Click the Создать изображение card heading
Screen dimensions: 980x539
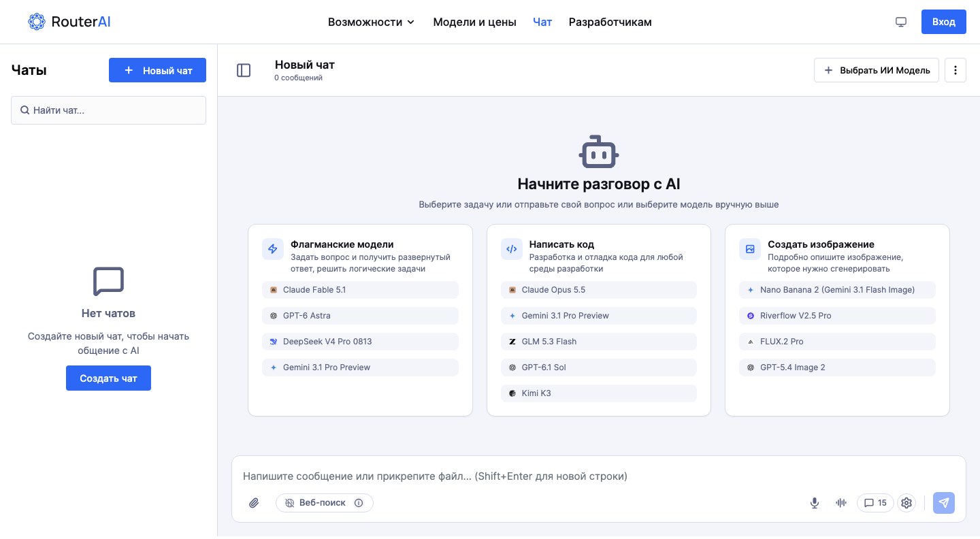[x=821, y=244]
